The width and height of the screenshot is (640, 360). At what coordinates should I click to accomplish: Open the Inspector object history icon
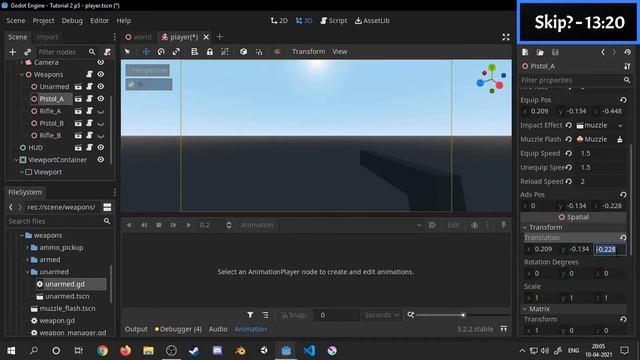[x=627, y=52]
